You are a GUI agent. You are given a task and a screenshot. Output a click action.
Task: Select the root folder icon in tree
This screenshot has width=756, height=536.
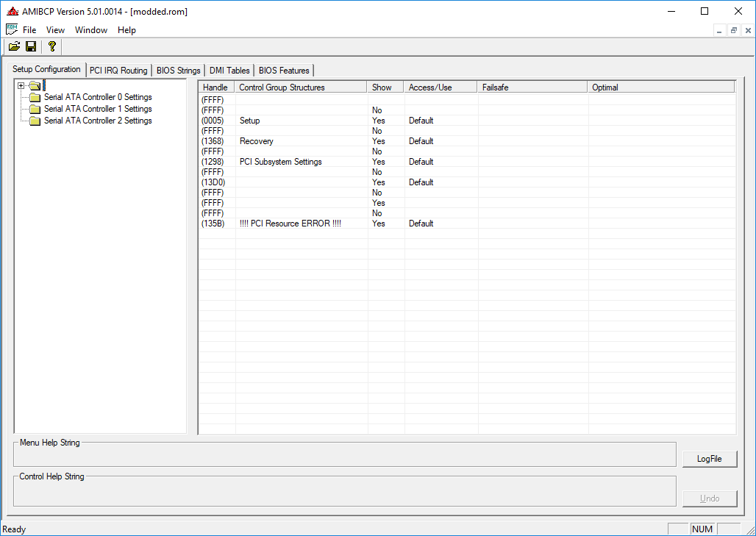click(35, 86)
